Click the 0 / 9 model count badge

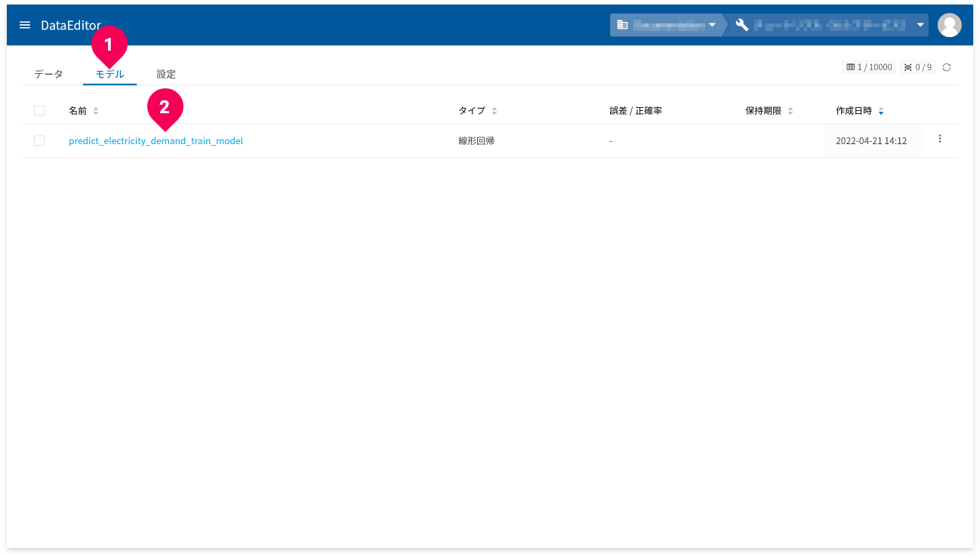coord(917,67)
